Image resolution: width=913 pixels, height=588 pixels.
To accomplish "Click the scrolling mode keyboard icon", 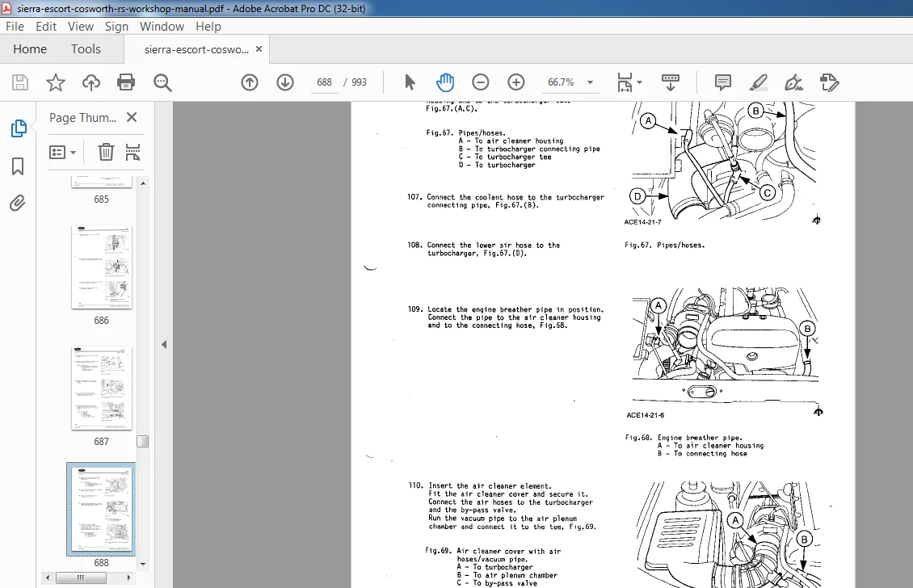I will pyautogui.click(x=670, y=82).
